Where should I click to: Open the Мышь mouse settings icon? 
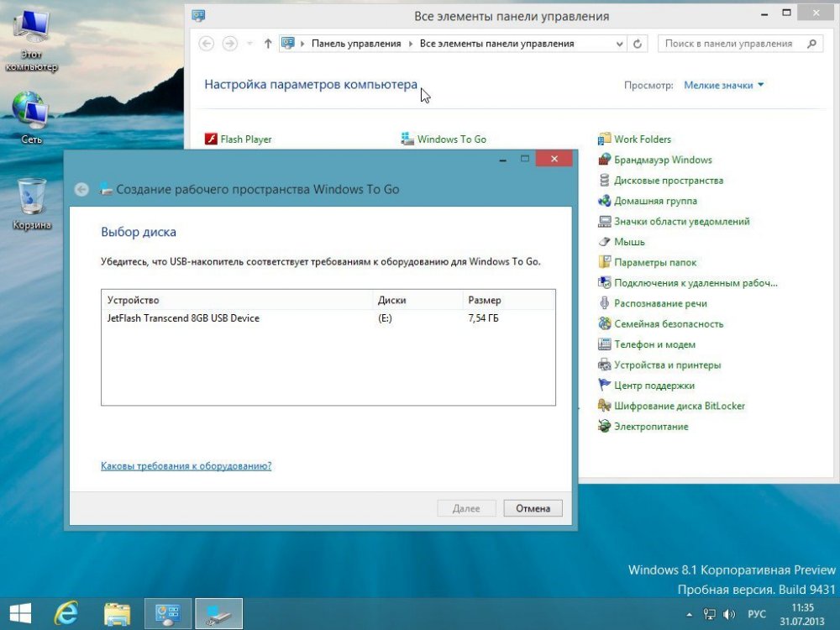point(604,242)
